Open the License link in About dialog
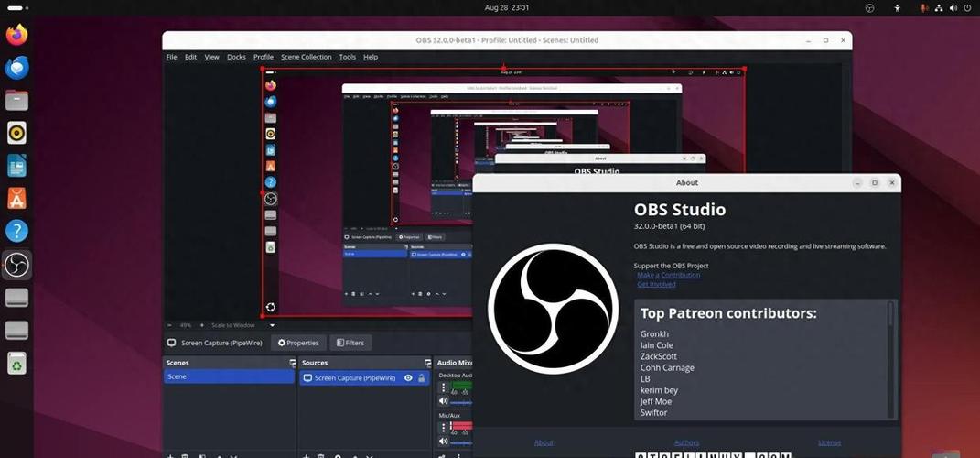Image resolution: width=980 pixels, height=458 pixels. [x=829, y=443]
